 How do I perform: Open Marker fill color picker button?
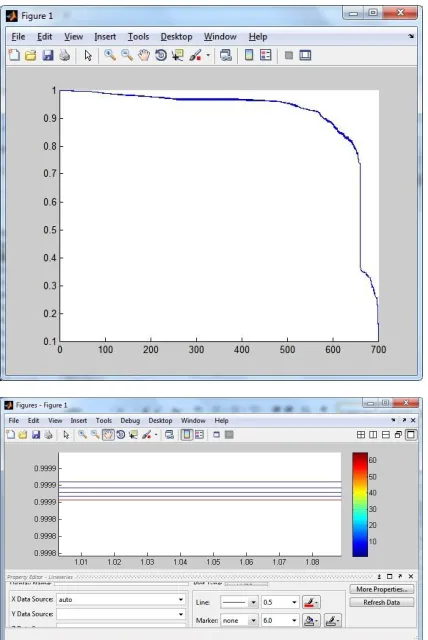tap(310, 621)
